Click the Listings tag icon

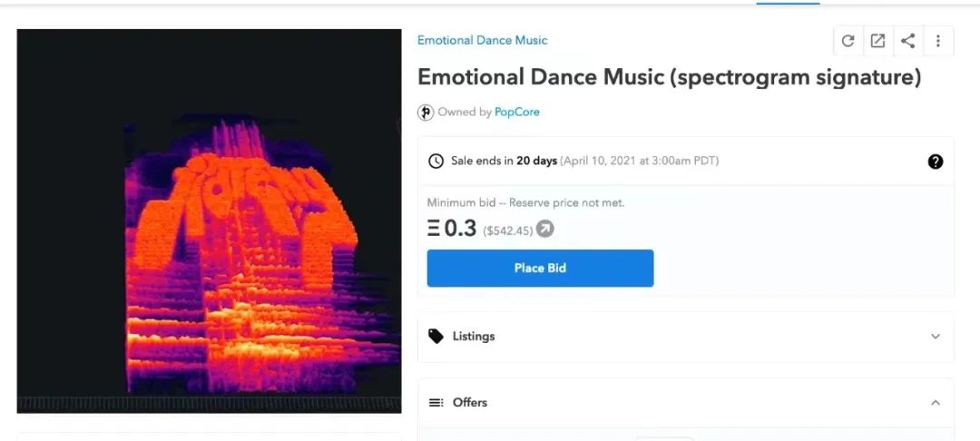tap(436, 337)
